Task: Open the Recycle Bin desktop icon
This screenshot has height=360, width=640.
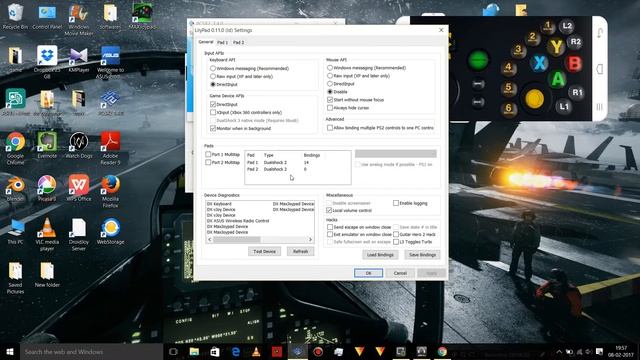Action: 15,16
